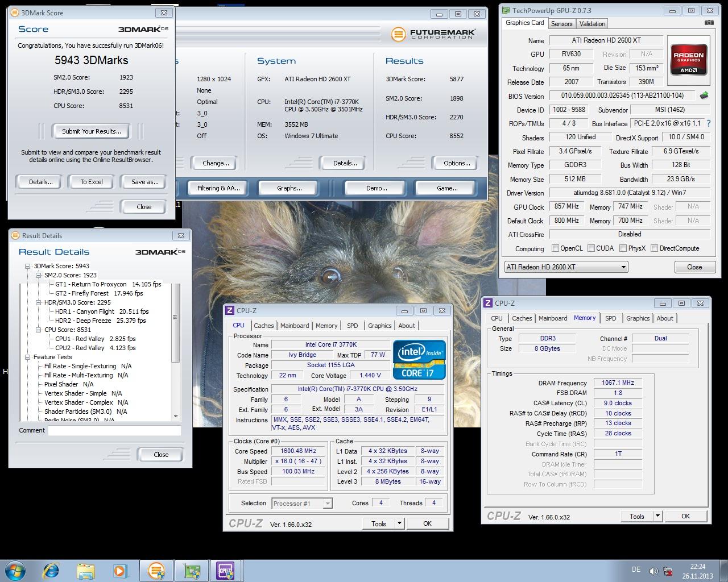
Task: Click Save as button in 3DMark Score
Action: pyautogui.click(x=144, y=182)
